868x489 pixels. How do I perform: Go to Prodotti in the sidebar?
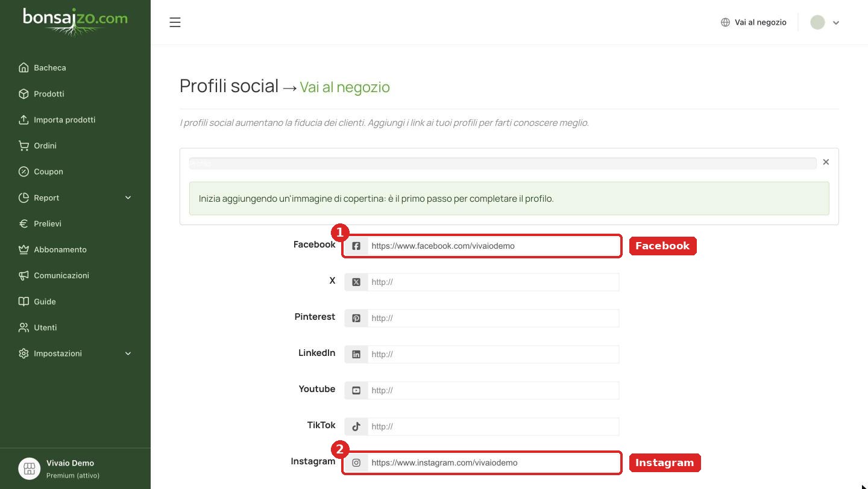click(41, 93)
